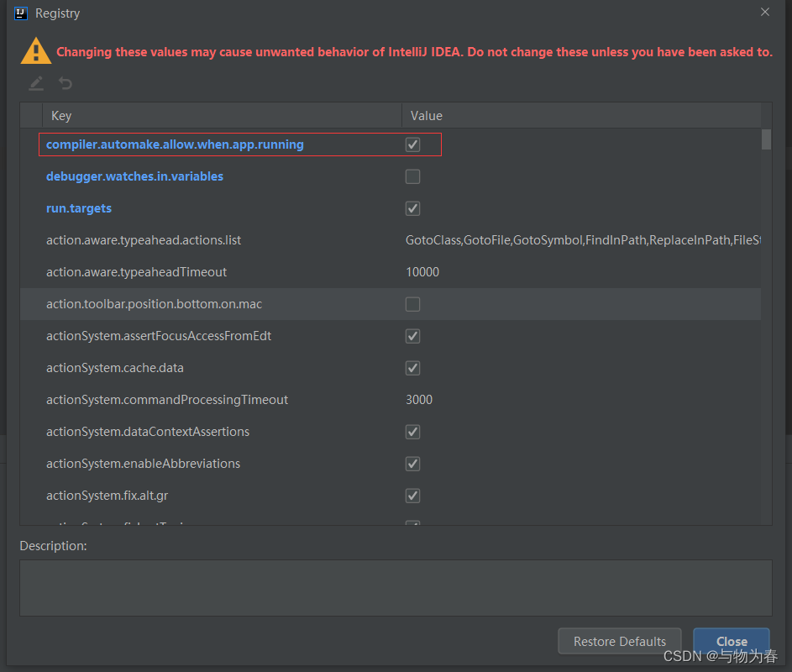Enable compiler.automake.allow.when.app.running checkbox
Screen dimensions: 792x672
pyautogui.click(x=412, y=144)
